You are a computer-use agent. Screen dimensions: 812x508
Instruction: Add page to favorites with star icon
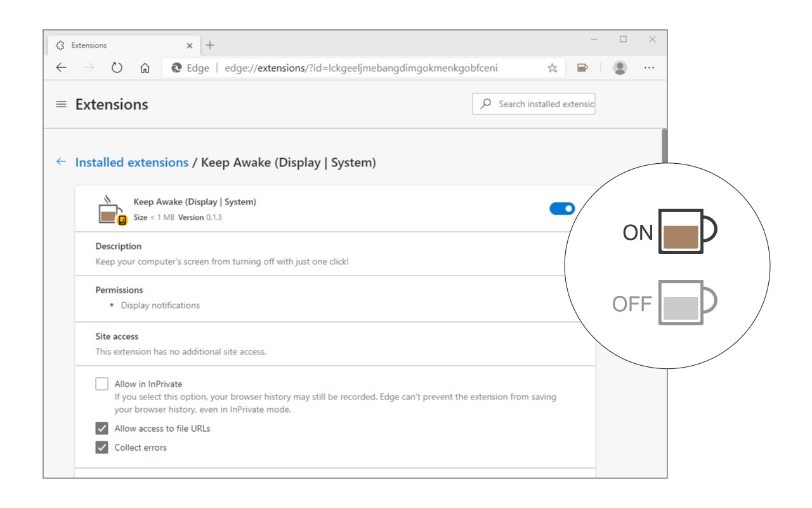[552, 68]
